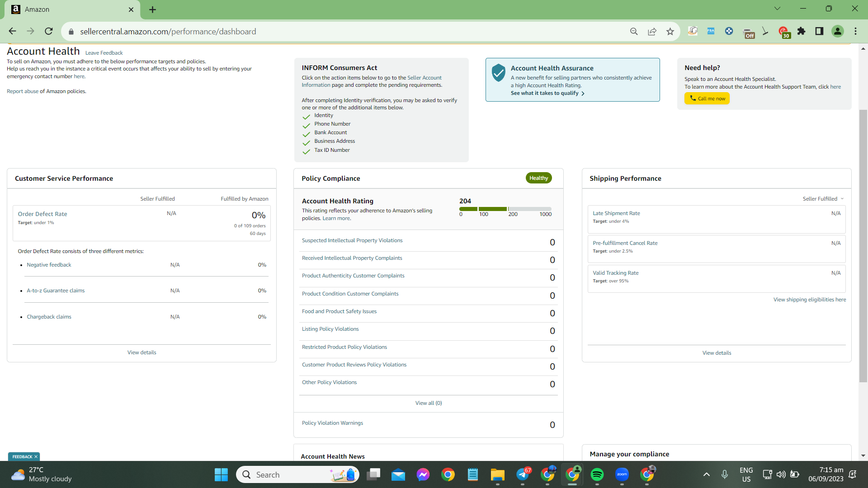This screenshot has height=488, width=868.
Task: Open the Negative feedback metric link
Action: [49, 265]
